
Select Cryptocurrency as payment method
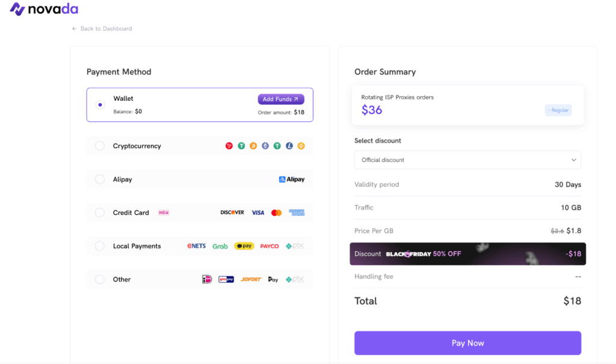pos(99,146)
